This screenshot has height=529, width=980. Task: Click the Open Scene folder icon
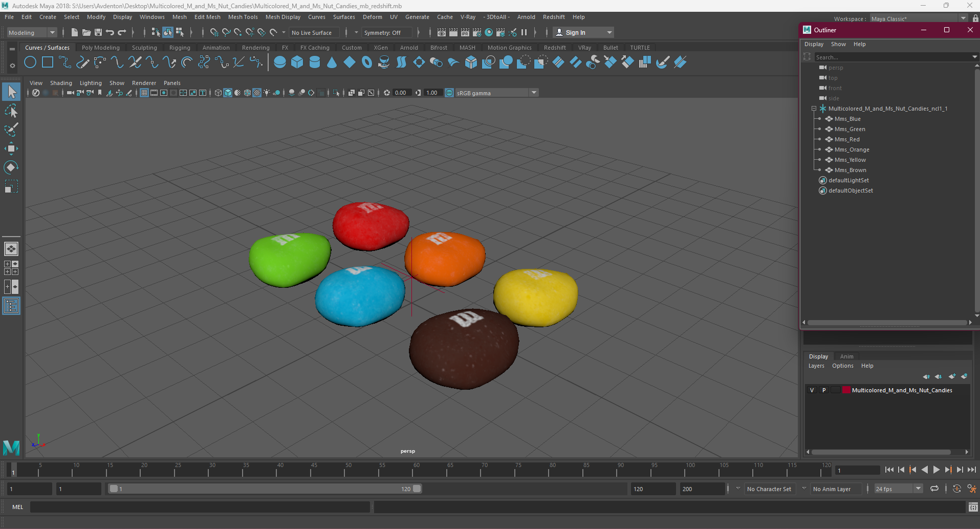(86, 32)
